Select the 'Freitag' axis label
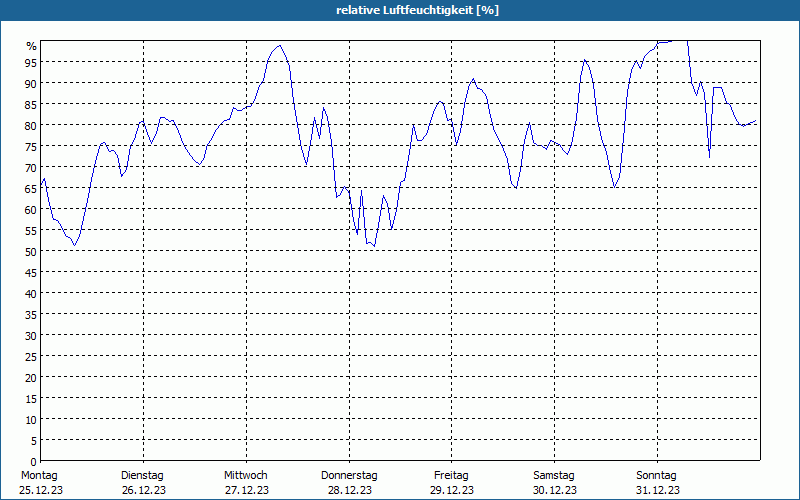The width and height of the screenshot is (800, 500). pos(451,476)
